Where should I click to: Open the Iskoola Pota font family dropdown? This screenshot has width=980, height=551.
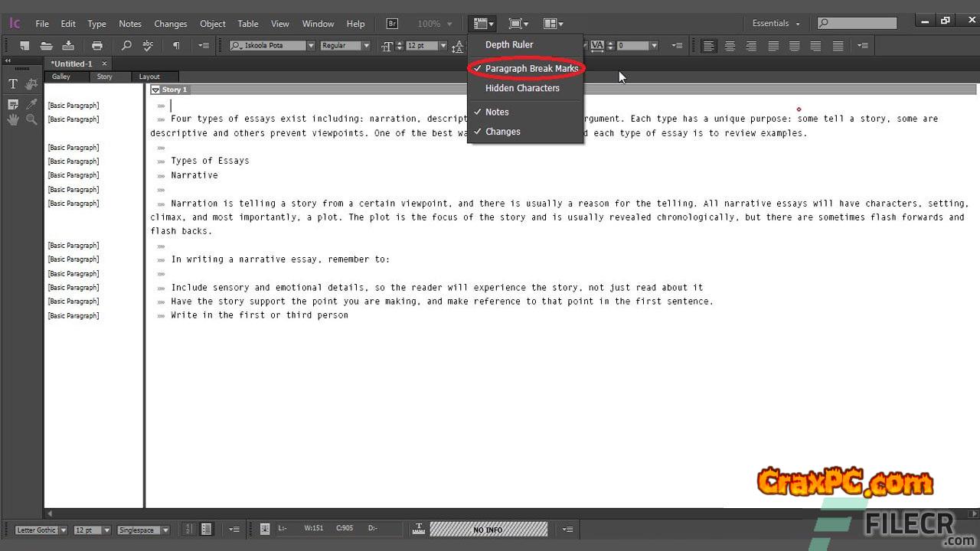[x=310, y=46]
